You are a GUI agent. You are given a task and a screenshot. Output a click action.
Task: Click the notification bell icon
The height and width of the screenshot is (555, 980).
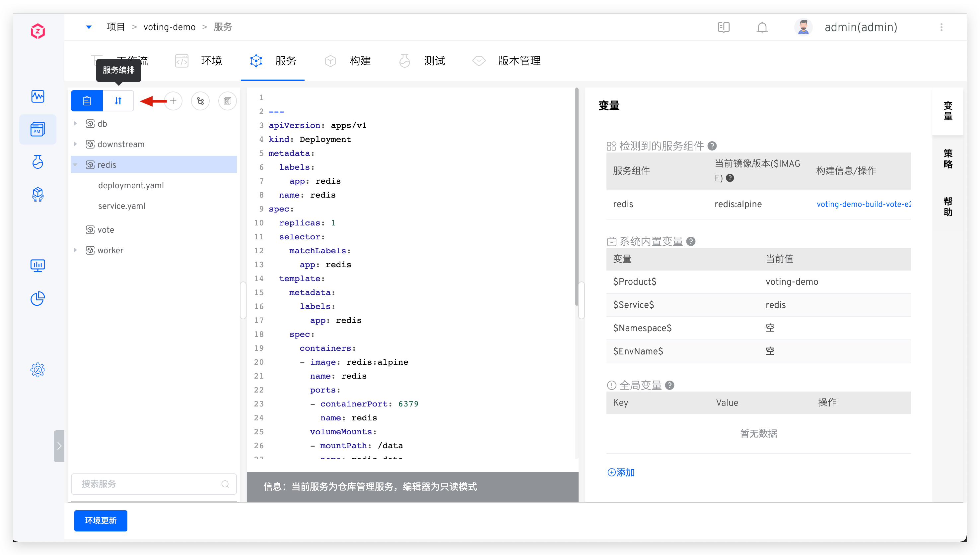(x=762, y=27)
